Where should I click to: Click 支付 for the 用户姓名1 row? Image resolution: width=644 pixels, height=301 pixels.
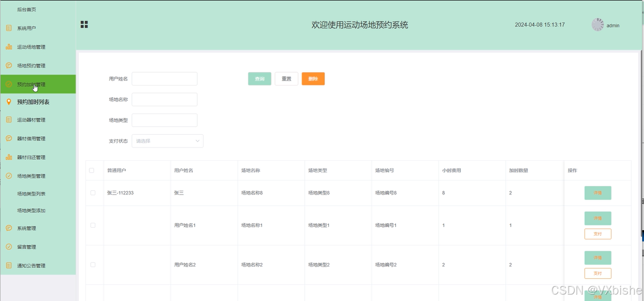point(598,234)
